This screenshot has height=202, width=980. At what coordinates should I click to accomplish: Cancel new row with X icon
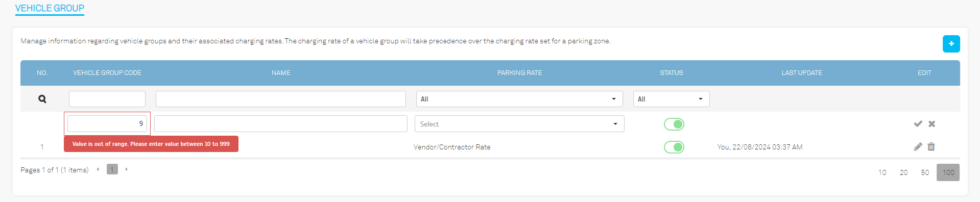click(x=932, y=124)
